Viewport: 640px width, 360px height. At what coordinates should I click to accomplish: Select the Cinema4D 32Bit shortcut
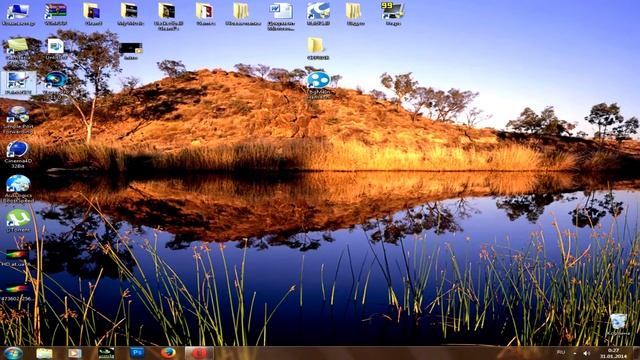18,155
